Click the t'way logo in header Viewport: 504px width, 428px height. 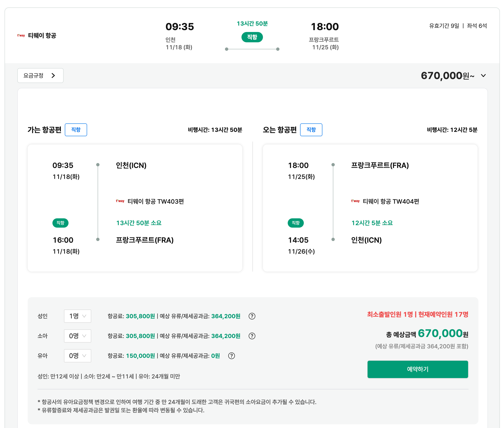coord(21,35)
